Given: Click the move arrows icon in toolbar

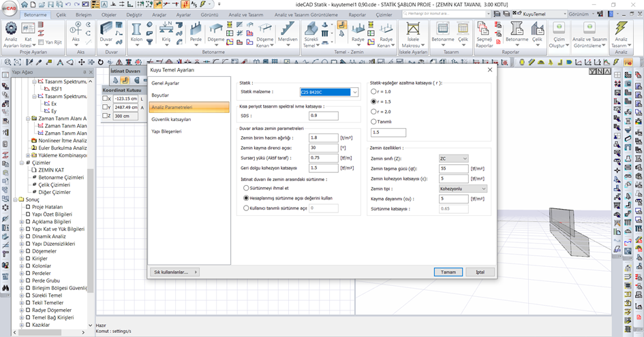Looking at the screenshot, I should 81,63.
